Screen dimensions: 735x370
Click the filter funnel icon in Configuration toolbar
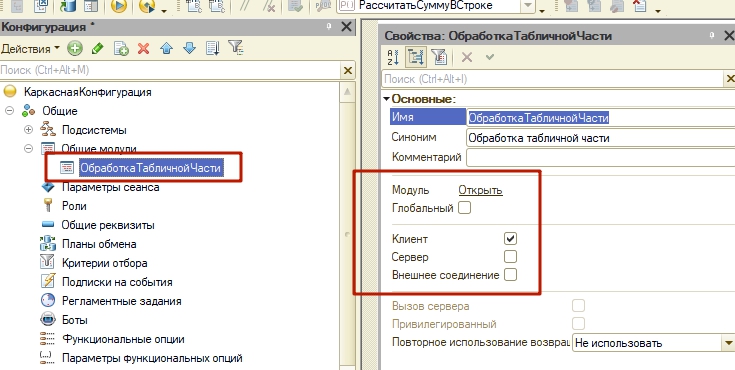[x=235, y=47]
